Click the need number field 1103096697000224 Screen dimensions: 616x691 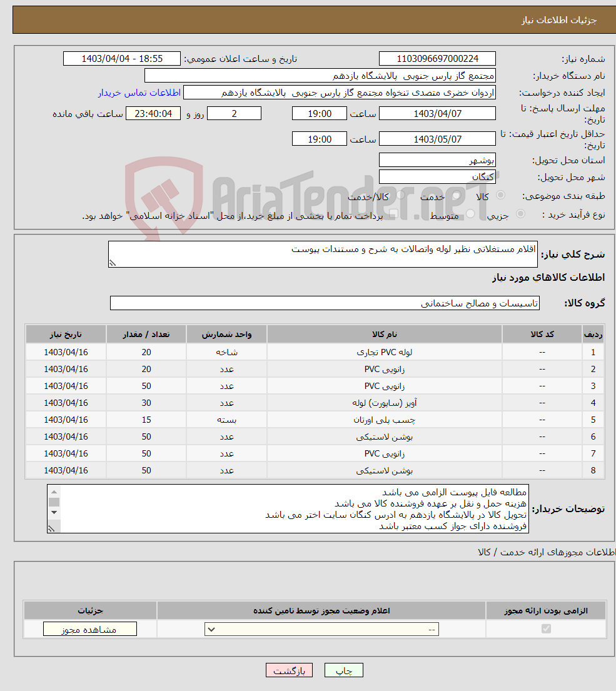pyautogui.click(x=437, y=59)
